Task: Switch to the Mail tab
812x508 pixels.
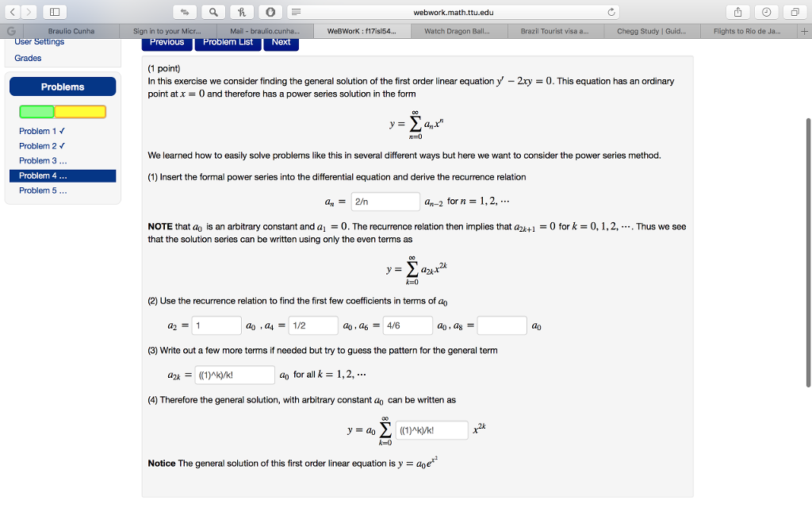Action: click(265, 31)
